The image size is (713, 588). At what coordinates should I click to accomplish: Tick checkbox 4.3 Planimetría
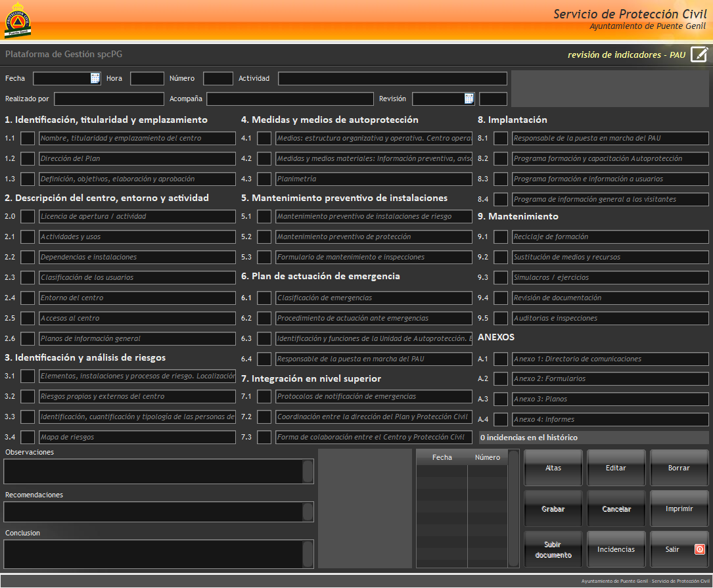(x=264, y=179)
